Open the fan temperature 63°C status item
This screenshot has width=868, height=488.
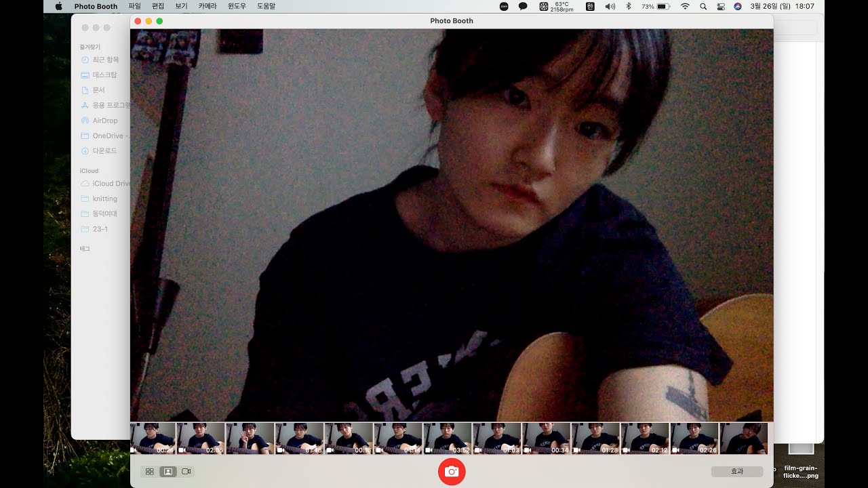click(x=556, y=6)
